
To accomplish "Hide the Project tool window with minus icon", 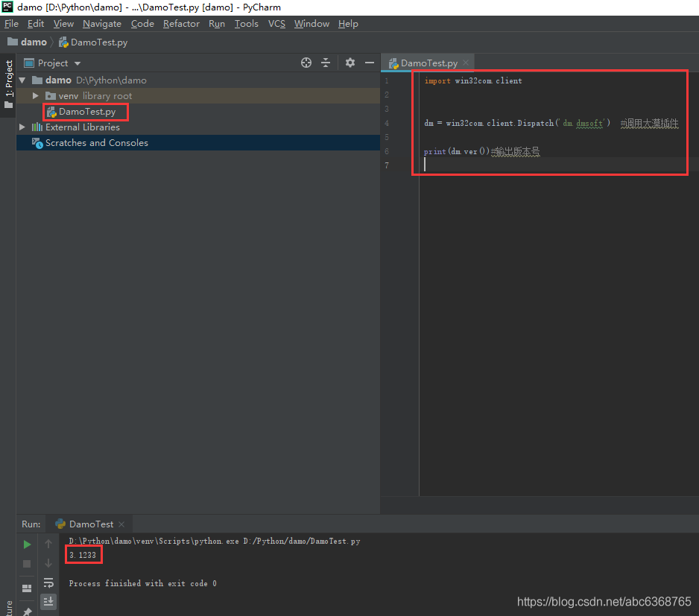I will coord(370,63).
